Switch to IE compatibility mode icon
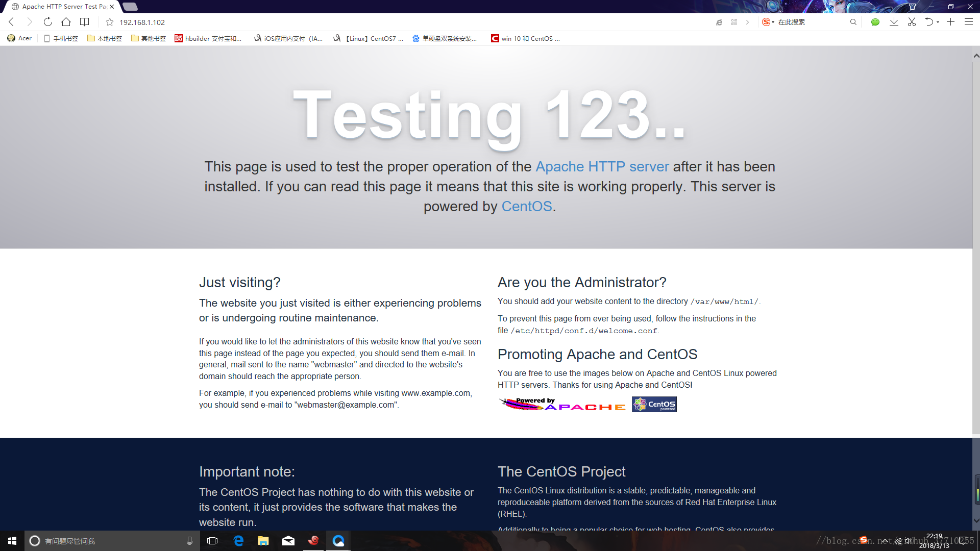 (x=719, y=22)
